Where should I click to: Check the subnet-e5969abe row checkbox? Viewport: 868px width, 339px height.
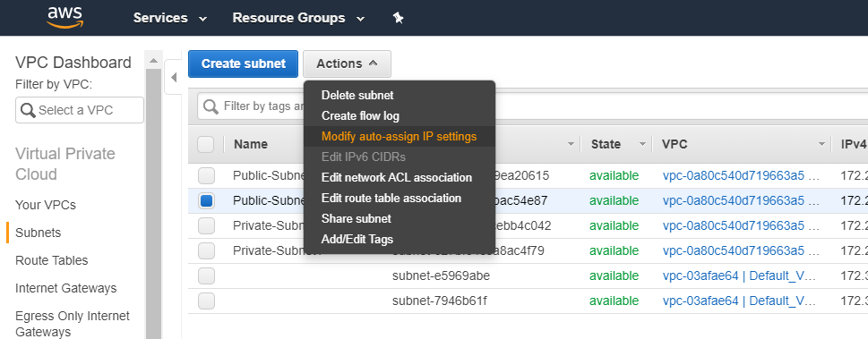pyautogui.click(x=207, y=275)
